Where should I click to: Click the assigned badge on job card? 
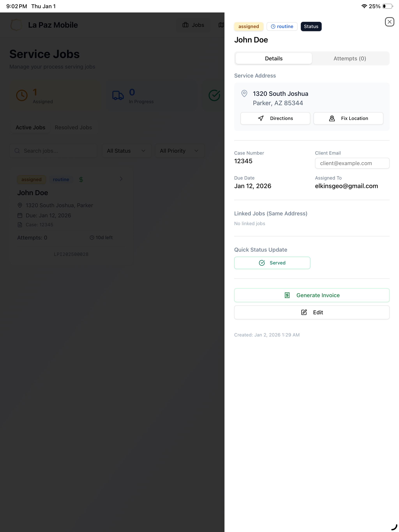[x=32, y=179]
